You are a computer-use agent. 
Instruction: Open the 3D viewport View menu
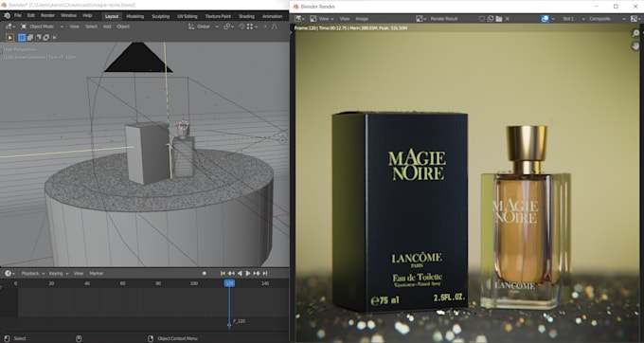click(x=74, y=27)
